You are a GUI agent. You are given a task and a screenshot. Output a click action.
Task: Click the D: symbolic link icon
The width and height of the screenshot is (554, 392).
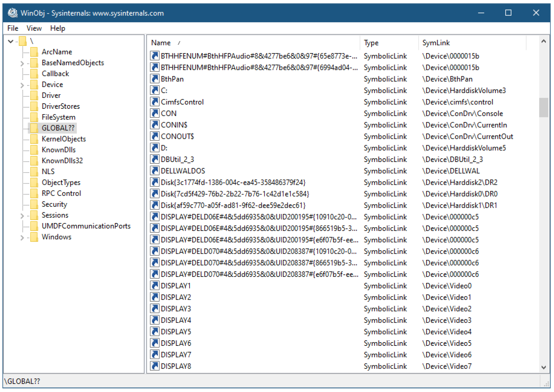(x=155, y=148)
